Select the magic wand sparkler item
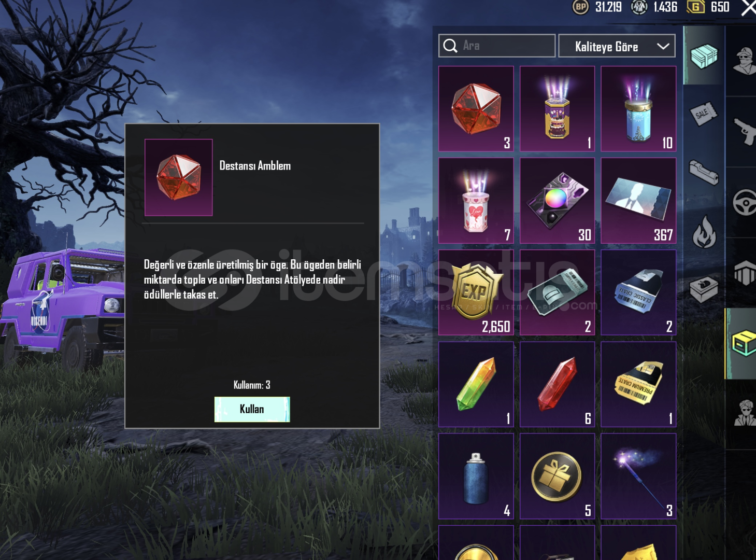The width and height of the screenshot is (756, 560). 638,476
